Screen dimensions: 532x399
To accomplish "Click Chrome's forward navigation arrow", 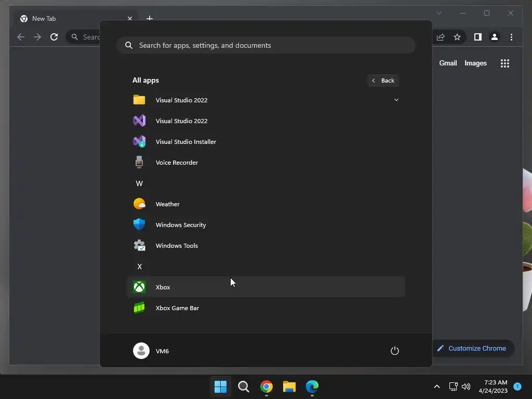I will 37,37.
